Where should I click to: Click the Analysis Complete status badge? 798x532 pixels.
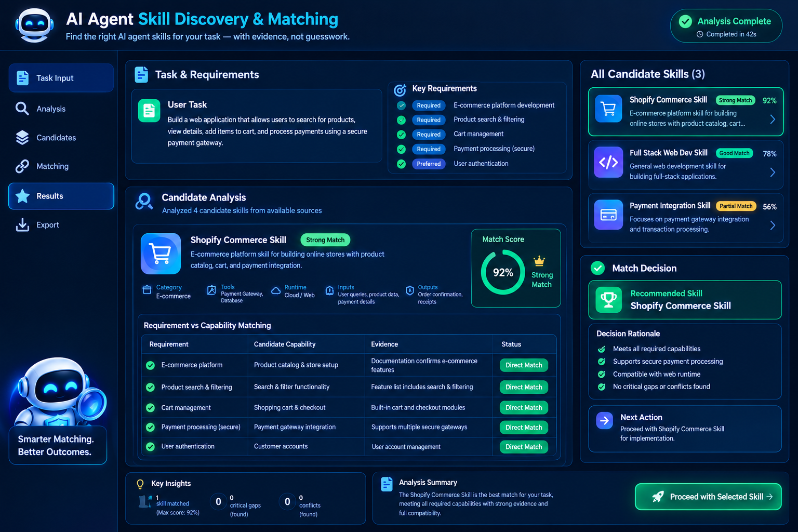point(726,26)
